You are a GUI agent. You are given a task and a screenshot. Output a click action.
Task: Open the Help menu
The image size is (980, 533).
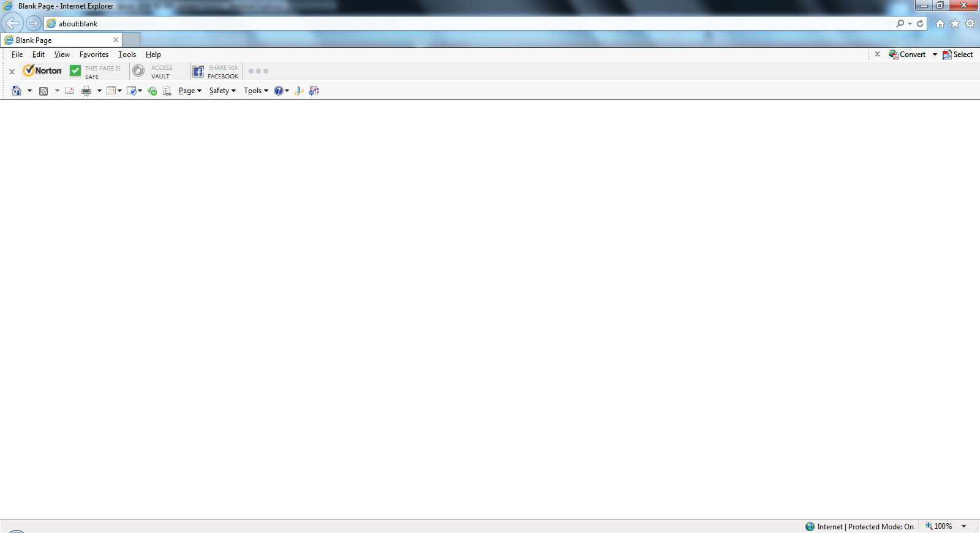pos(153,55)
